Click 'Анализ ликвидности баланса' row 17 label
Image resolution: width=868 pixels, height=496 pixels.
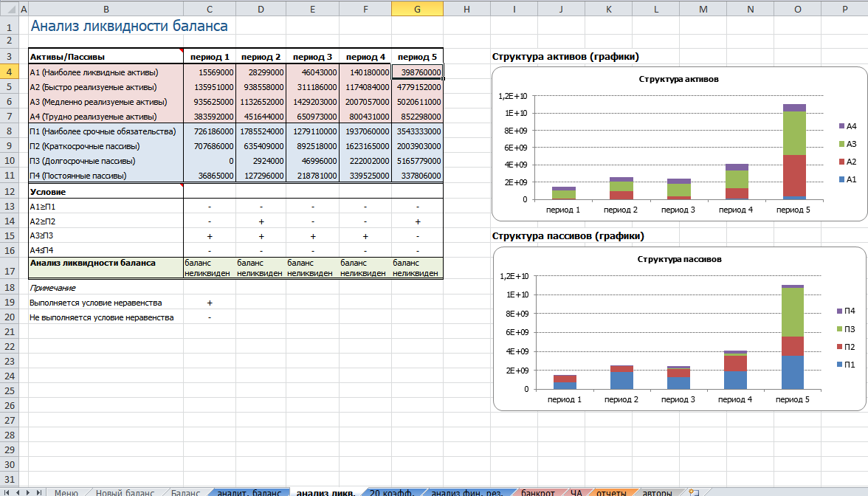106,268
